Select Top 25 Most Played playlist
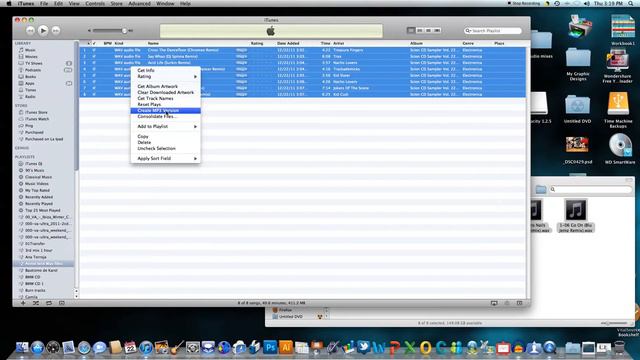 pos(42,210)
